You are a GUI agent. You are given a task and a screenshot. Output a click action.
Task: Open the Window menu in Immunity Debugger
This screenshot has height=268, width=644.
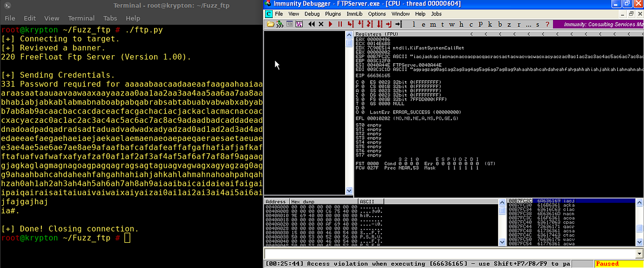click(401, 13)
